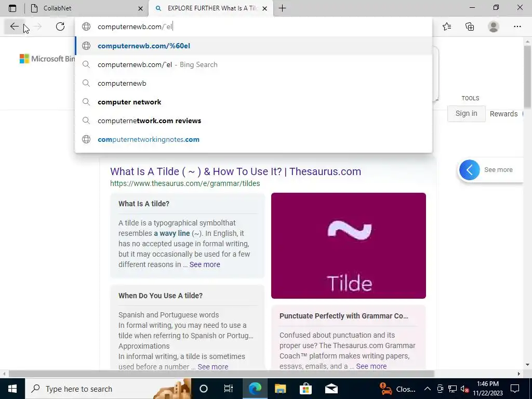
Task: Open the Favorites star icon
Action: coord(447,26)
